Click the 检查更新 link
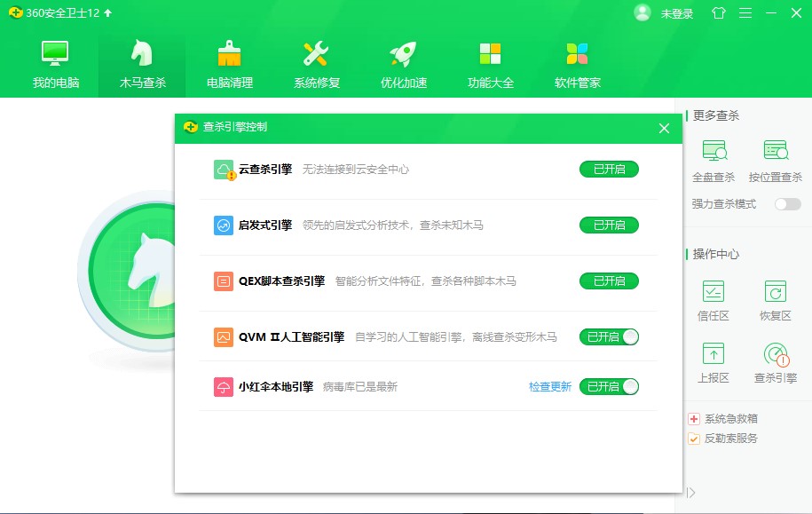812x514 pixels. pyautogui.click(x=550, y=387)
